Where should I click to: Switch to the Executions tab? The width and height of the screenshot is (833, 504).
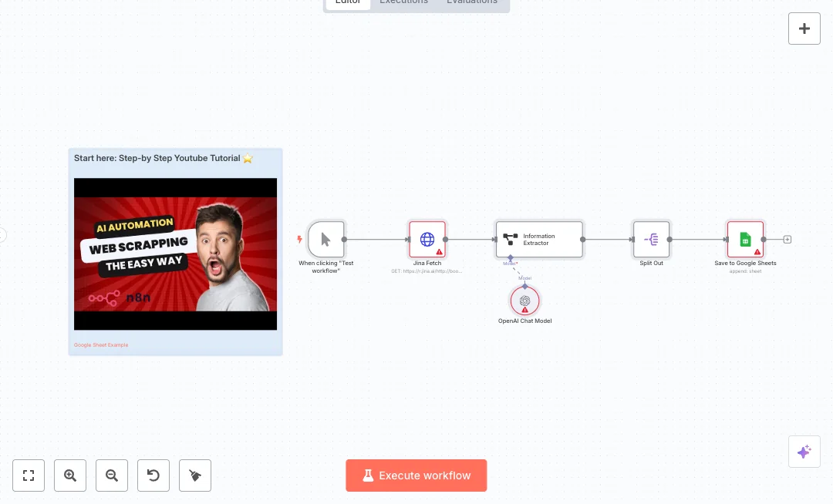pos(403,3)
